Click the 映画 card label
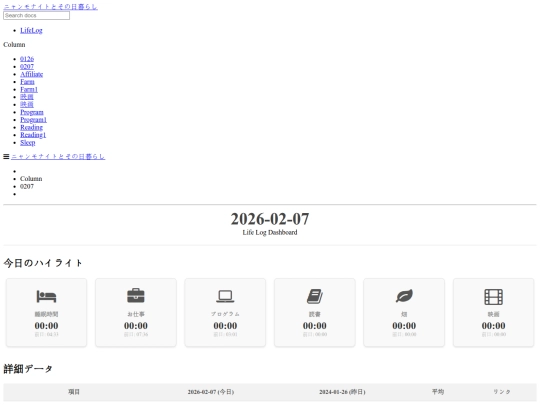The height and width of the screenshot is (405, 540). coord(494,314)
